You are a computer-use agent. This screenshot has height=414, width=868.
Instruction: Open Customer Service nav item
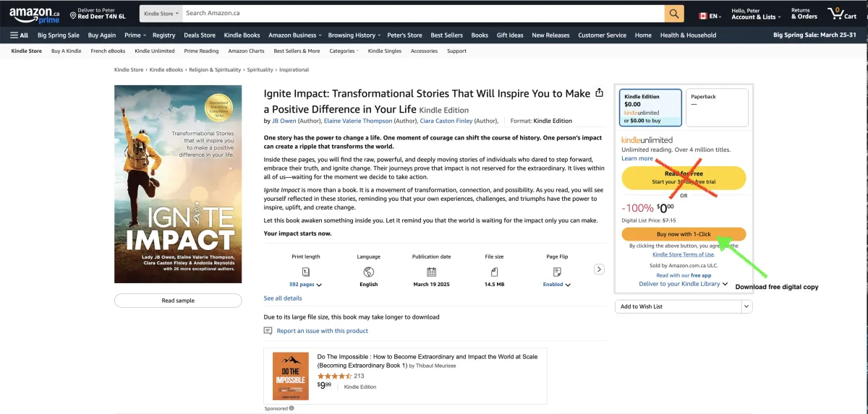602,35
